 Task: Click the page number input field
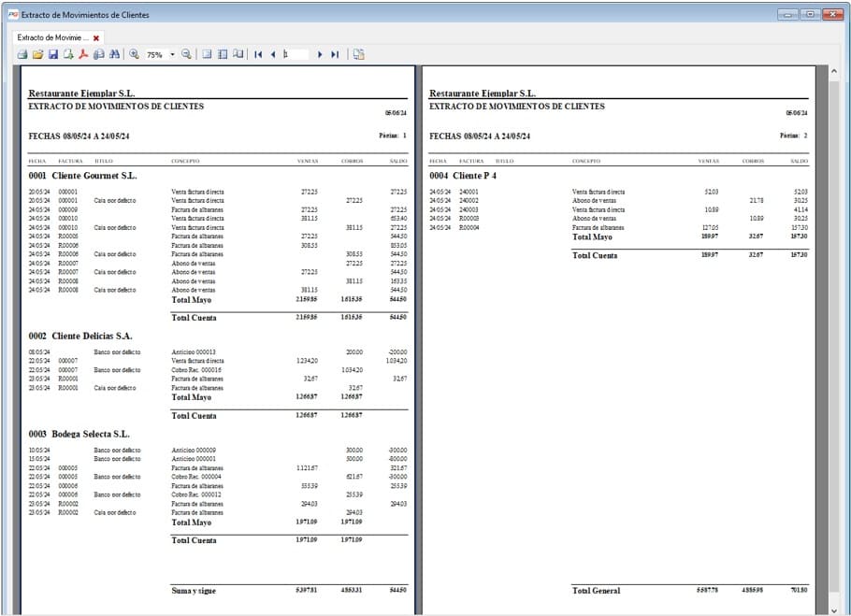pyautogui.click(x=296, y=54)
